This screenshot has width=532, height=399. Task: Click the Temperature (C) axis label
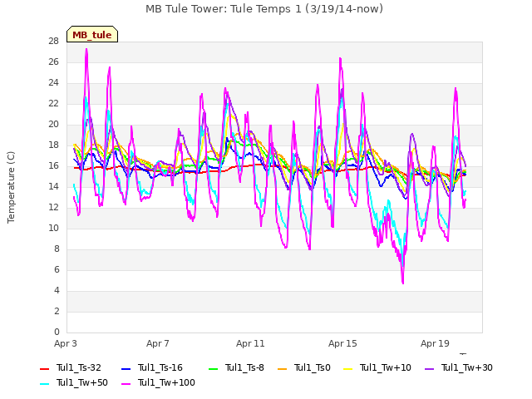point(11,187)
